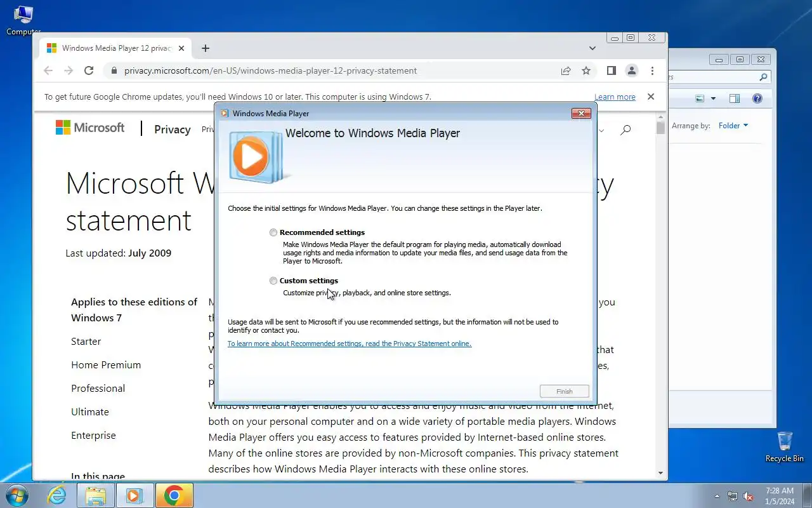Click the Explorer window search box
The width and height of the screenshot is (812, 508).
click(x=719, y=77)
